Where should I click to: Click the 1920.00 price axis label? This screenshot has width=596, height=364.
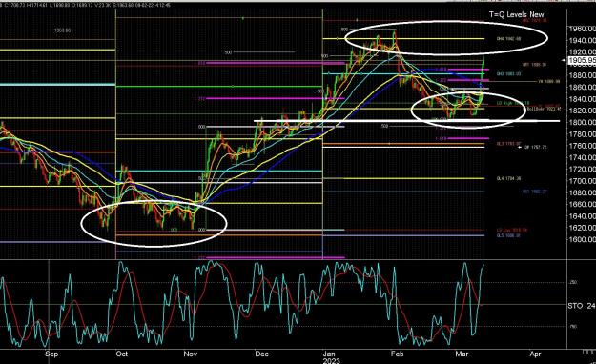pyautogui.click(x=583, y=51)
